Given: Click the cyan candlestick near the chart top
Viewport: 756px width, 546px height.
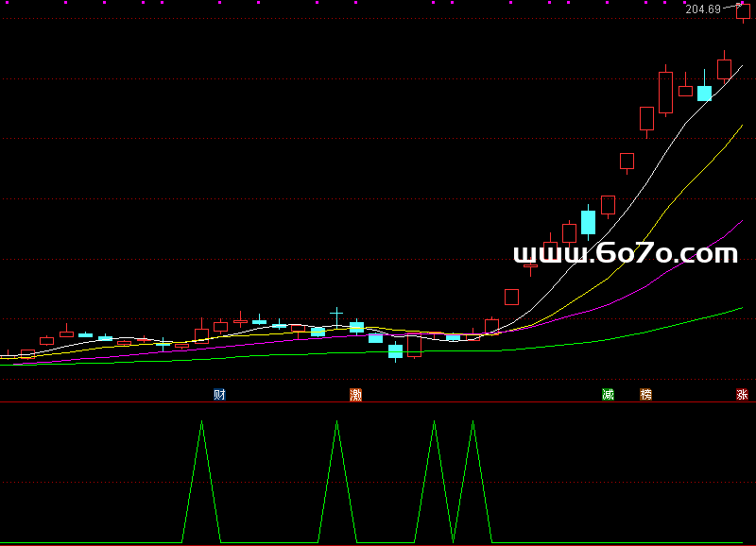Looking at the screenshot, I should [x=704, y=93].
